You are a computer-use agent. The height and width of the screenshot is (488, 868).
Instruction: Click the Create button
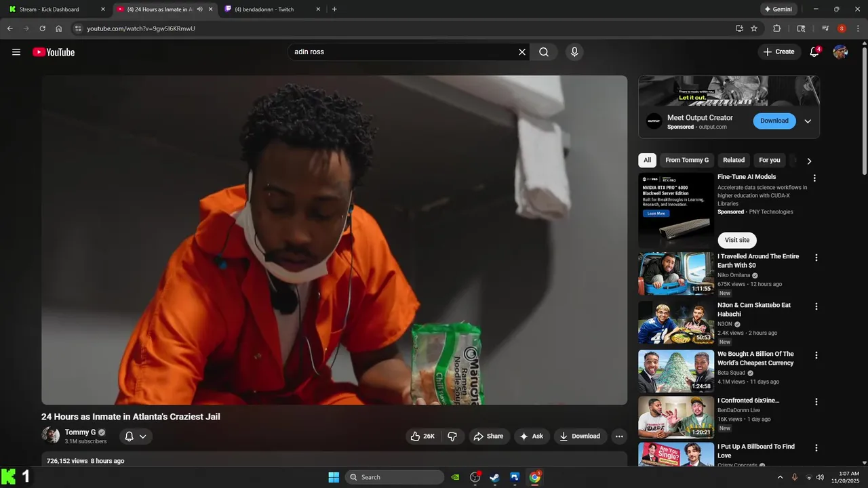[x=778, y=52]
